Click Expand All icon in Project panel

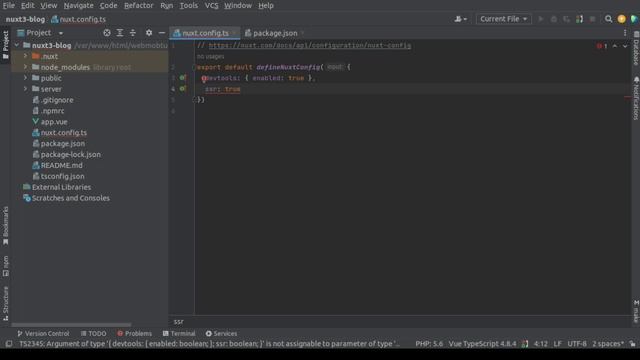click(x=120, y=33)
